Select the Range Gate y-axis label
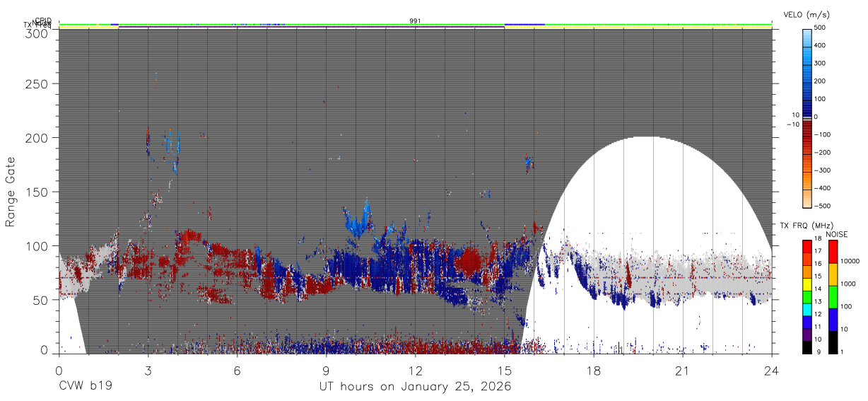Screen dimensions: 868x401 pyautogui.click(x=11, y=191)
